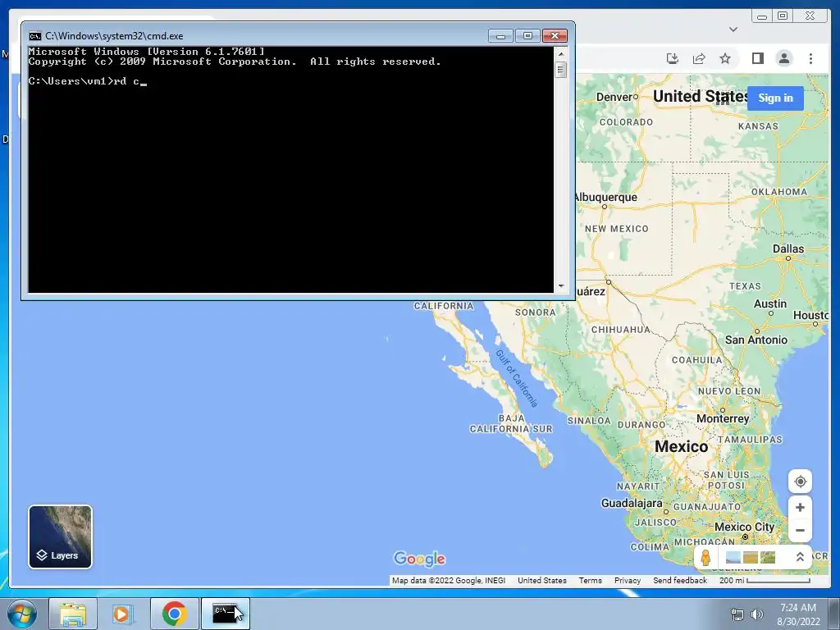
Task: Click the taskbar clock showing 7:24 AM
Action: 798,614
